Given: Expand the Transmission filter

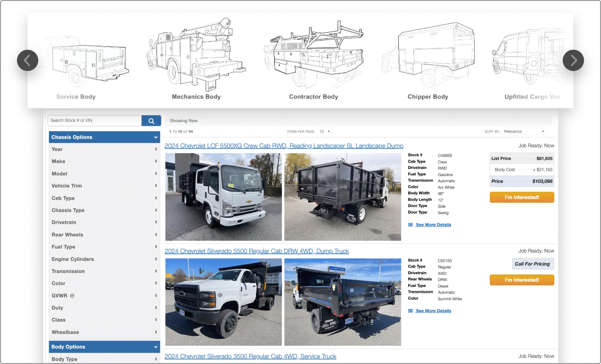Looking at the screenshot, I should 104,271.
